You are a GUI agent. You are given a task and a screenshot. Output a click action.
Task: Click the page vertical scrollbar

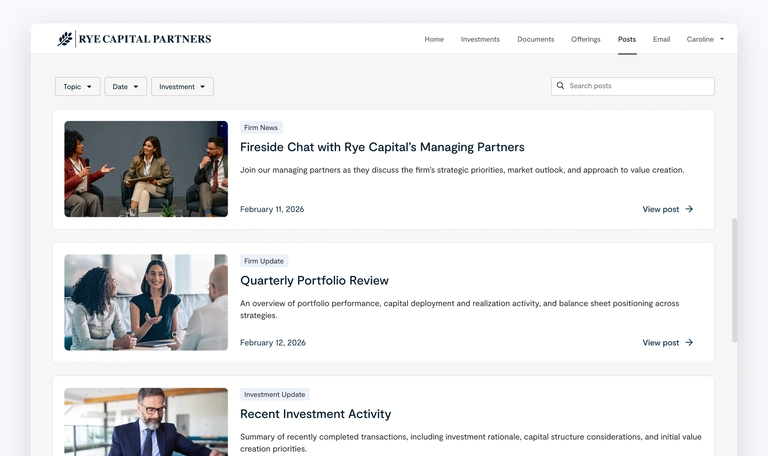click(734, 280)
